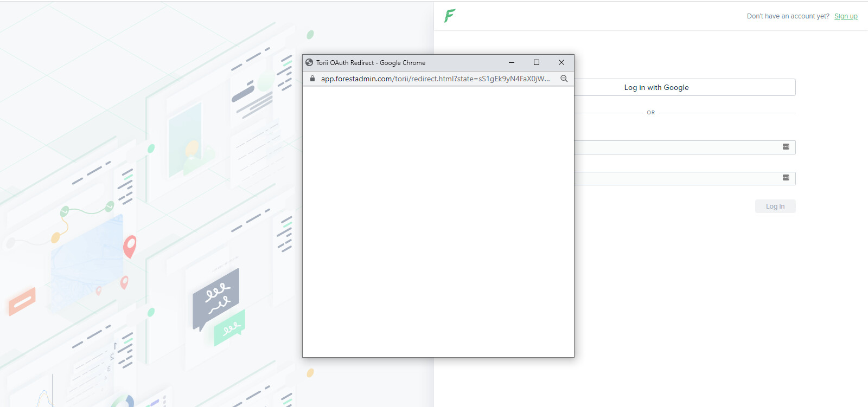Minimize the Torii OAuth Redirect window
The image size is (868, 407).
click(512, 62)
